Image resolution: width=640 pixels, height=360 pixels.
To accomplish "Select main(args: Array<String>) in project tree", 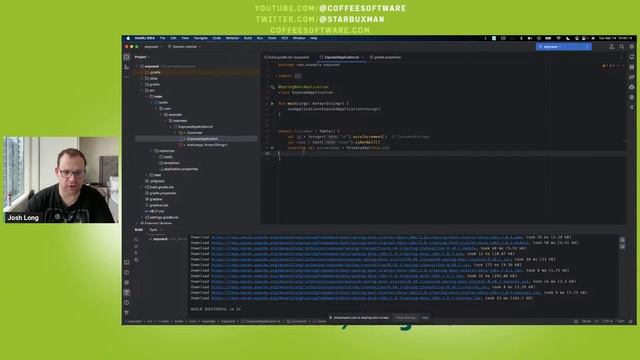I will (x=207, y=145).
